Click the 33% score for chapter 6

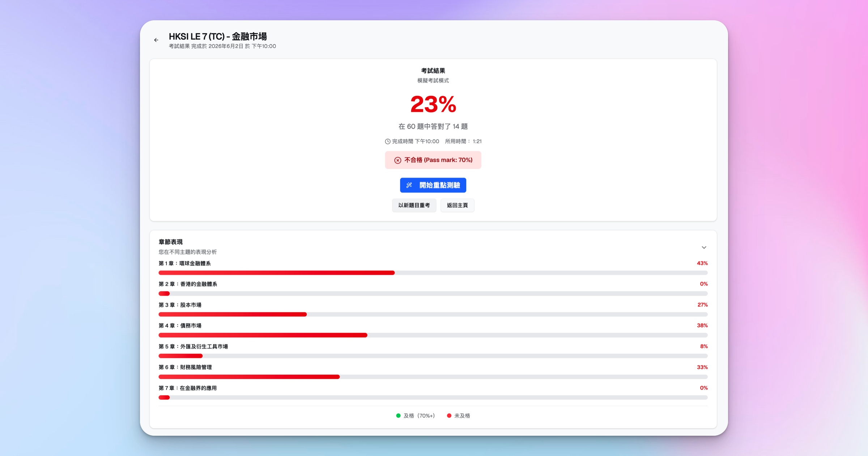(x=702, y=367)
